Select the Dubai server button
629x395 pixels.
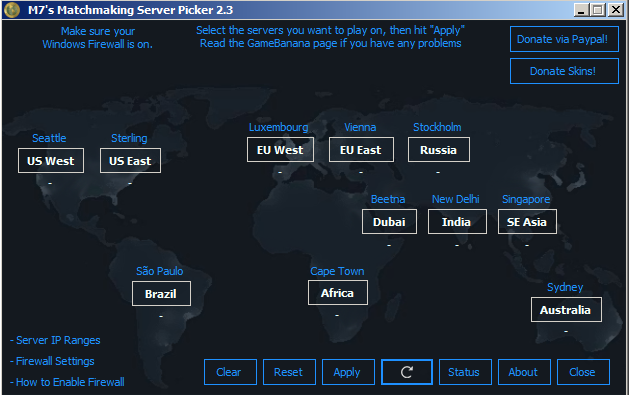tap(389, 222)
